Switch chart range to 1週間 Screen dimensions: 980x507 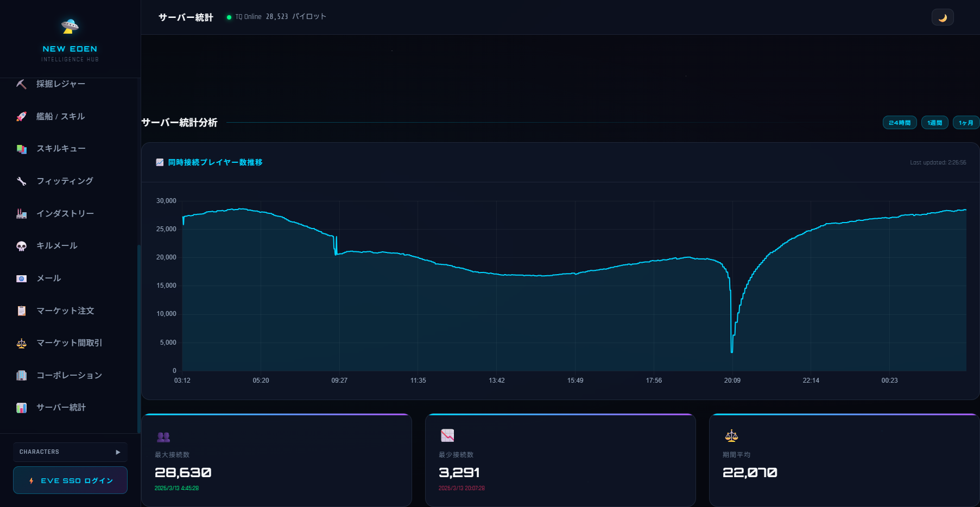(934, 123)
